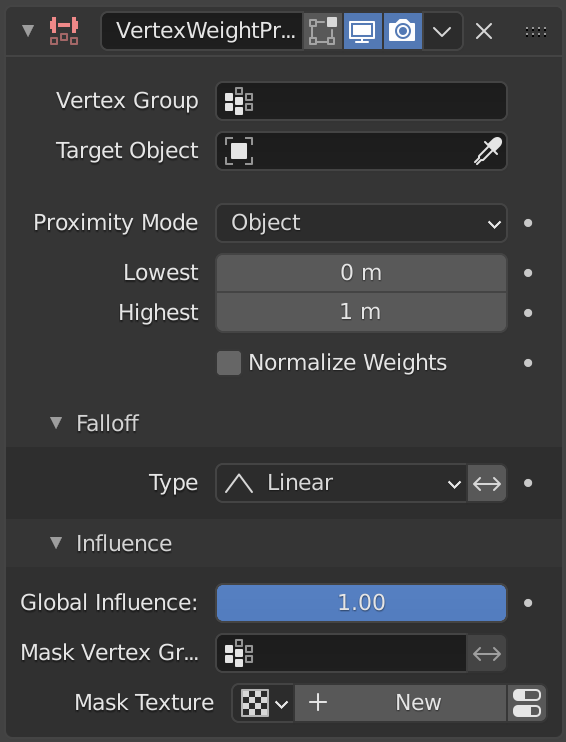Open the modifier extra options dropdown arrow
The image size is (566, 742).
click(442, 31)
